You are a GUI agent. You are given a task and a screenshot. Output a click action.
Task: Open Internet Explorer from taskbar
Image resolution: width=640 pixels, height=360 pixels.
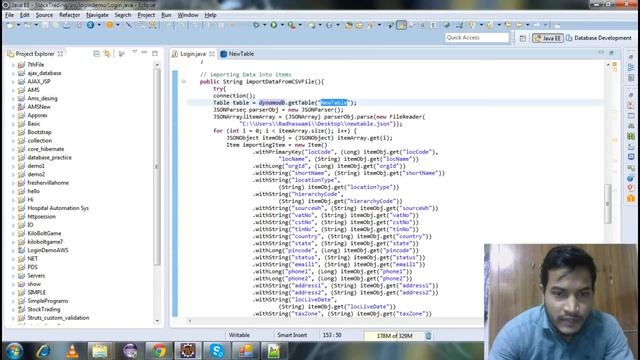tap(43, 351)
